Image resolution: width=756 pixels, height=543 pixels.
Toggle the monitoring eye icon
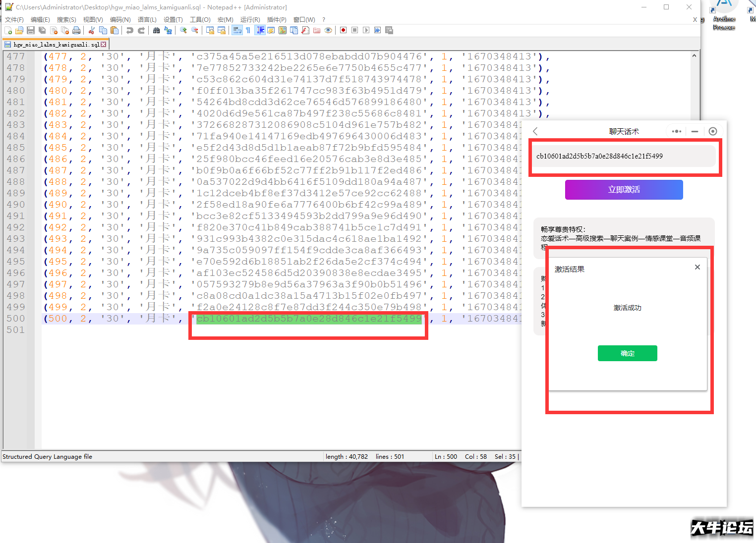click(328, 30)
